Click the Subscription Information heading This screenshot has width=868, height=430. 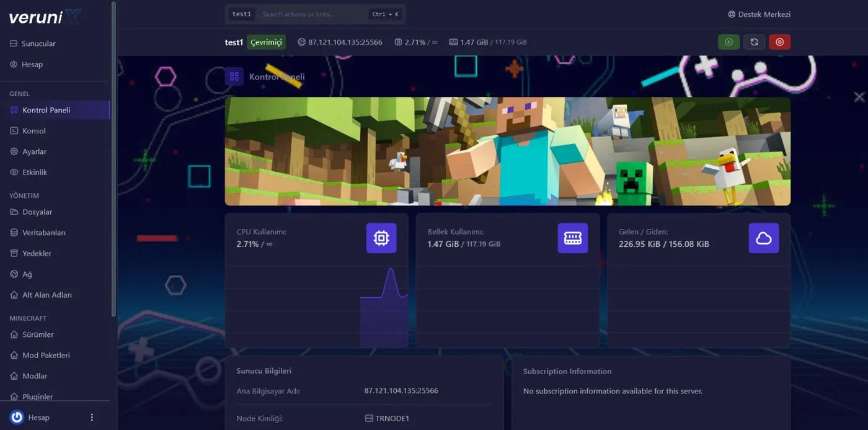[567, 372]
